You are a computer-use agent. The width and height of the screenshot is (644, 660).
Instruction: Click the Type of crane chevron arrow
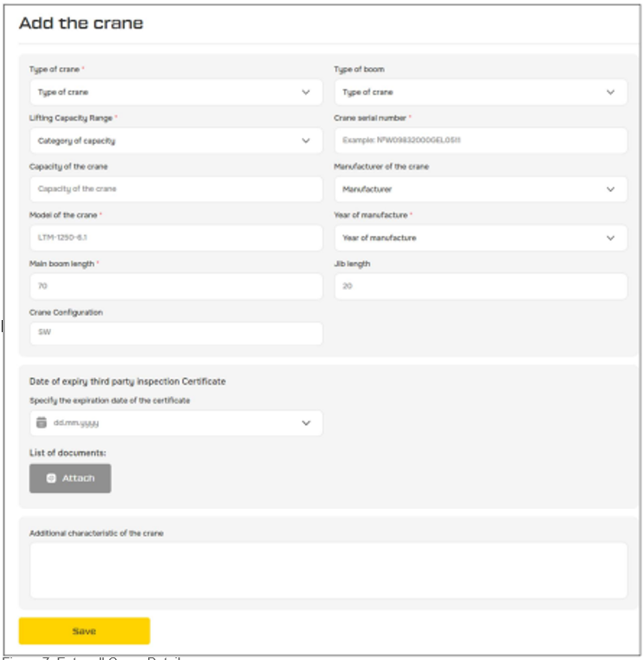(x=305, y=92)
